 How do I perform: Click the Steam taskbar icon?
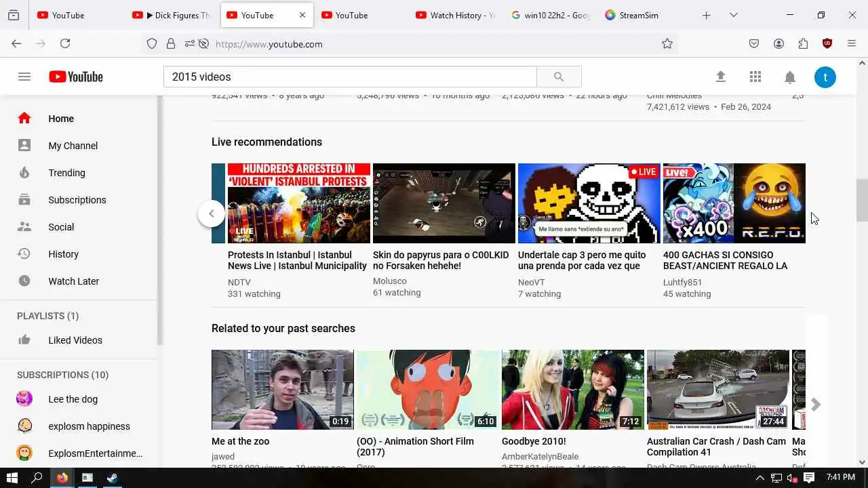[x=112, y=478]
